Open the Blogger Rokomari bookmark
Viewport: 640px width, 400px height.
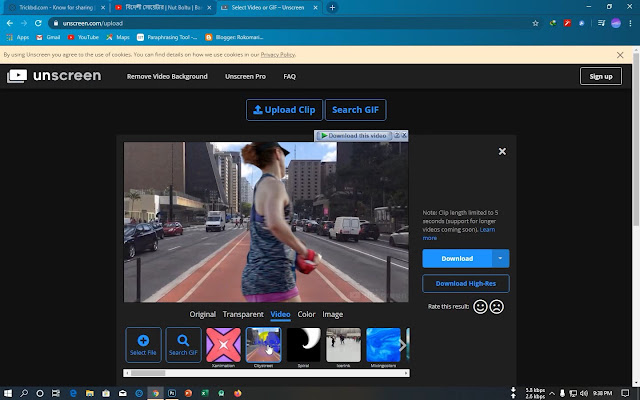[x=234, y=37]
